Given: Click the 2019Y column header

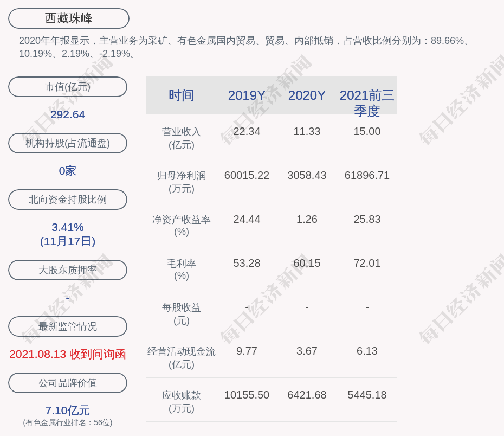Looking at the screenshot, I should point(247,95).
